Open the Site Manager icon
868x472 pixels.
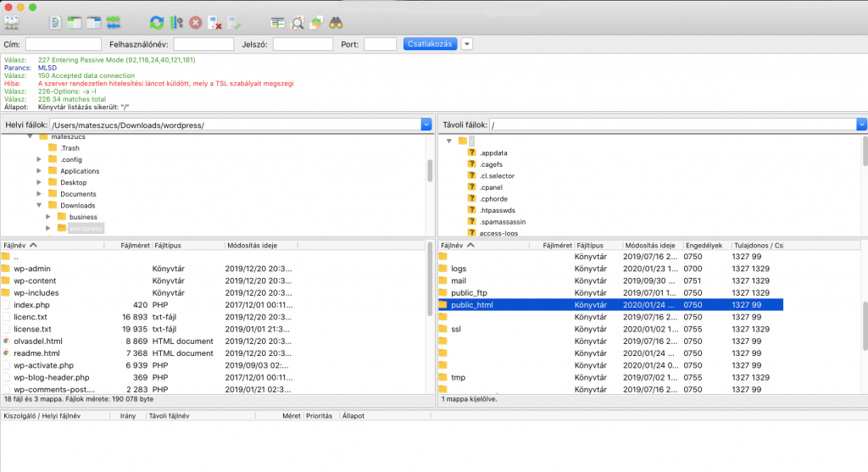coord(12,23)
